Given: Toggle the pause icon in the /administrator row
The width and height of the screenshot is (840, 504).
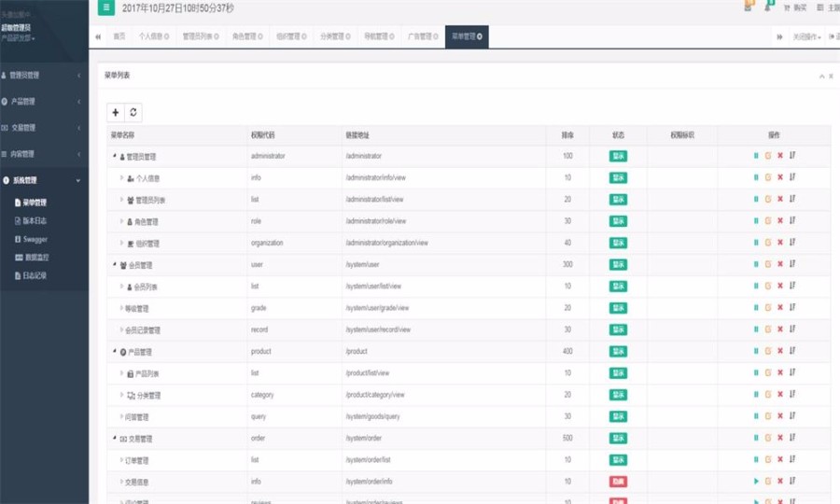Looking at the screenshot, I should [x=756, y=156].
